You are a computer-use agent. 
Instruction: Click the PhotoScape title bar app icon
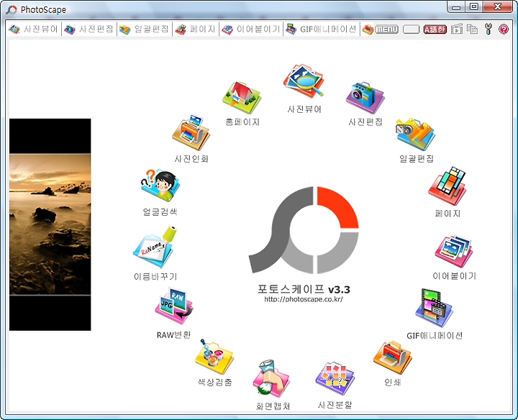12,9
